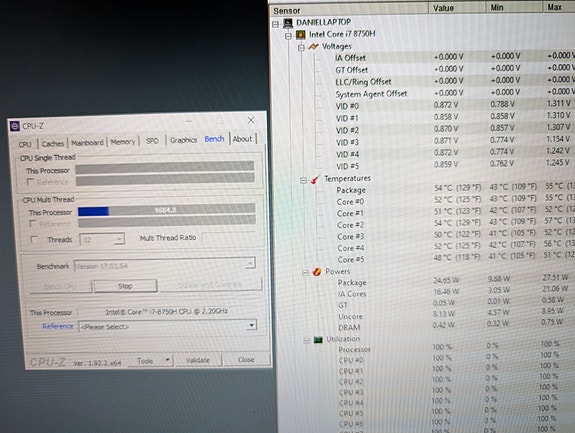Enable the Threads checkbox
Screen dimensions: 575x433
point(34,239)
